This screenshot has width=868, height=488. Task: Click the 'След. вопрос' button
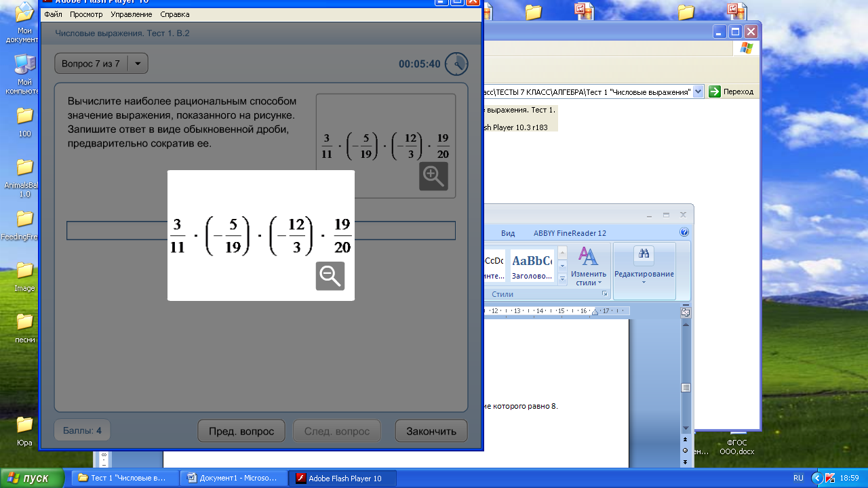tap(337, 431)
